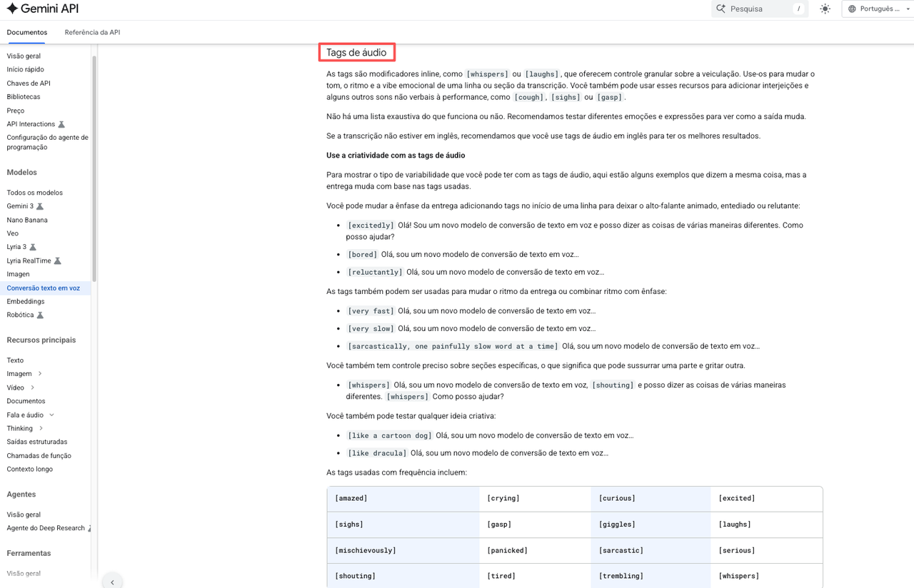Switch to the Documentos tab
Image resolution: width=914 pixels, height=588 pixels.
[27, 32]
